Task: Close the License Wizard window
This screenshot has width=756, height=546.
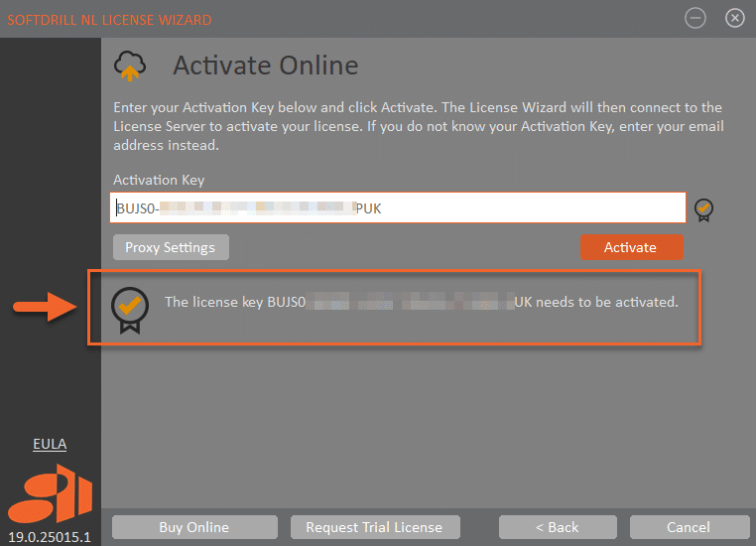Action: coord(734,18)
